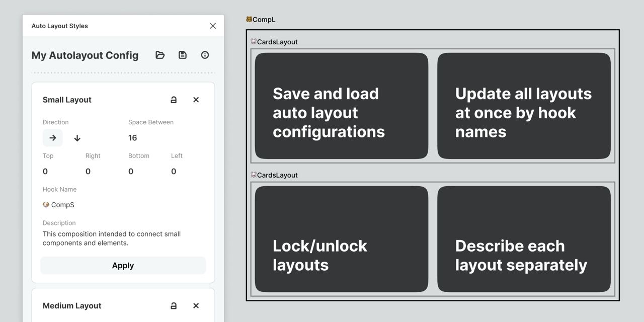Set Small Layout direction to vertical arrow
Viewport: 644px width, 322px height.
77,138
